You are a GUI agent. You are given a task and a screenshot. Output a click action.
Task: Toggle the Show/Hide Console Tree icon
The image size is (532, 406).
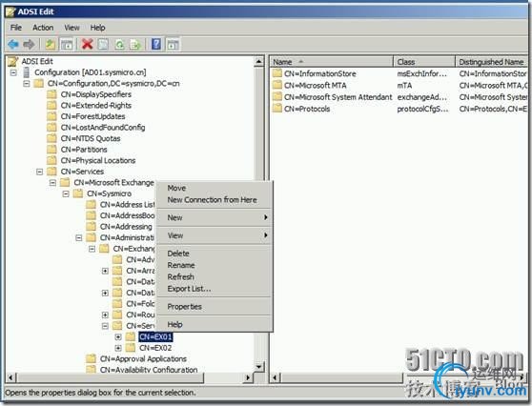[x=67, y=45]
